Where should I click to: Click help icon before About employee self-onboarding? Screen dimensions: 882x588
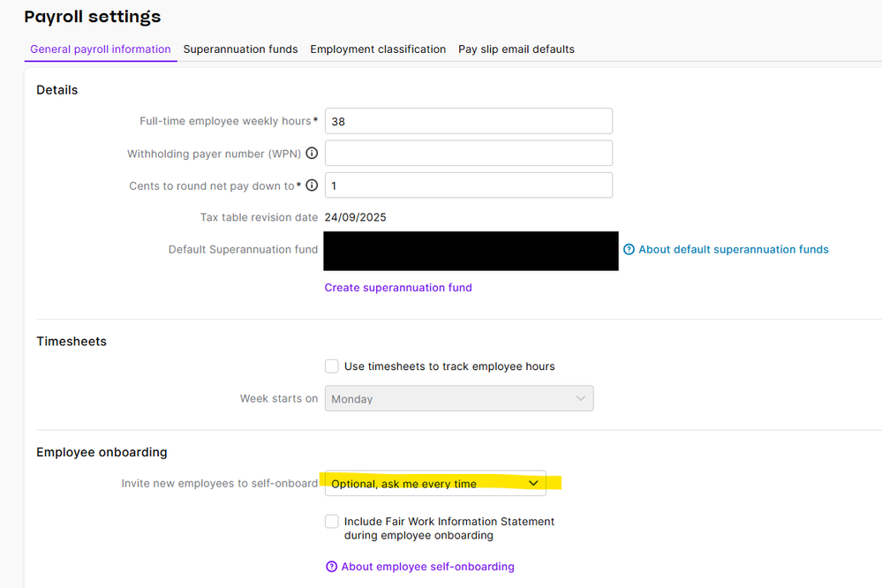[332, 567]
